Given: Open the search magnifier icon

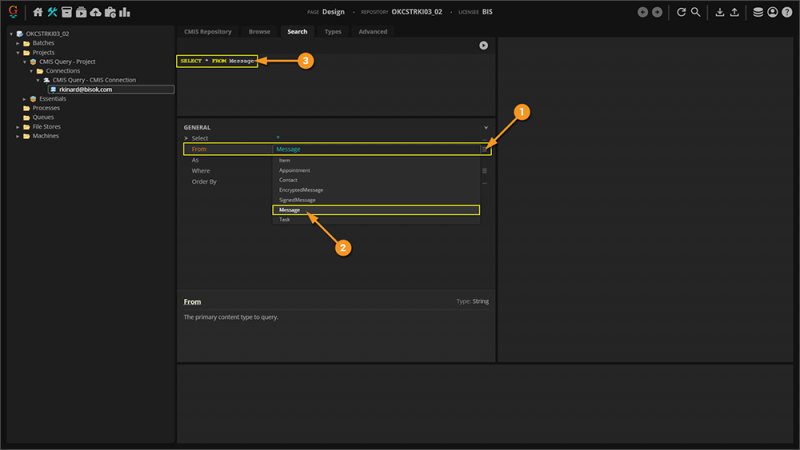Looking at the screenshot, I should 696,13.
